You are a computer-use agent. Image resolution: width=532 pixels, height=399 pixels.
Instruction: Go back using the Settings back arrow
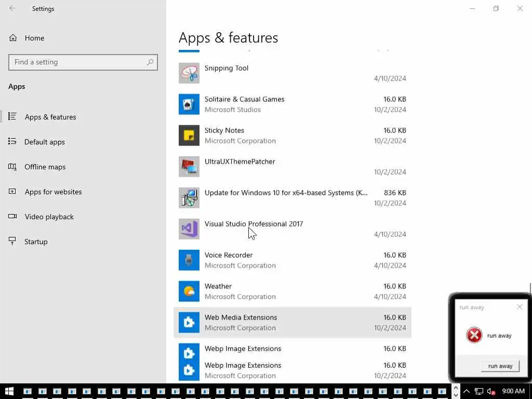pos(12,8)
